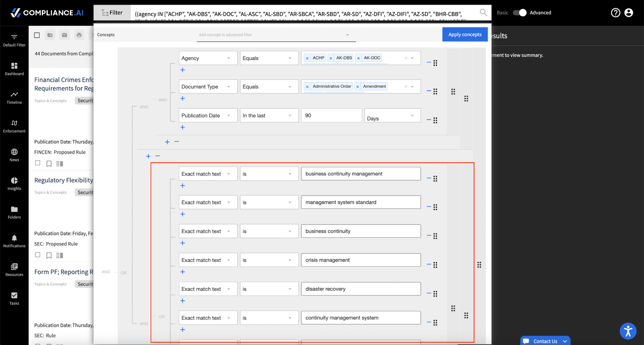Click the search magnifier icon in filter bar
The height and width of the screenshot is (345, 644).
483,13
